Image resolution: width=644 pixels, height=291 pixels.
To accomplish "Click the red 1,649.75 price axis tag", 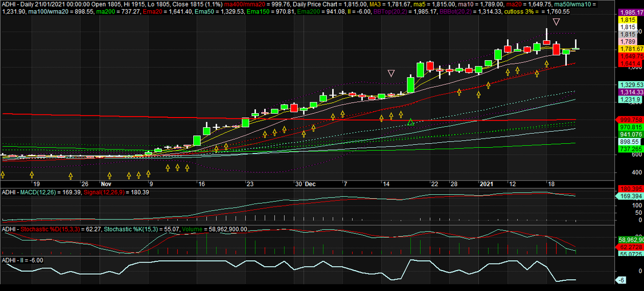I will tap(631, 56).
